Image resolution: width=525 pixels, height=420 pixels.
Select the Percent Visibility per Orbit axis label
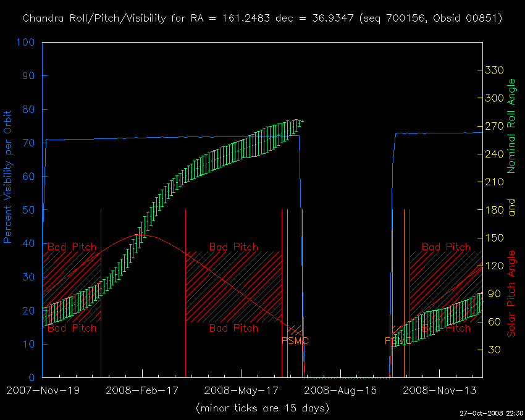tap(9, 177)
